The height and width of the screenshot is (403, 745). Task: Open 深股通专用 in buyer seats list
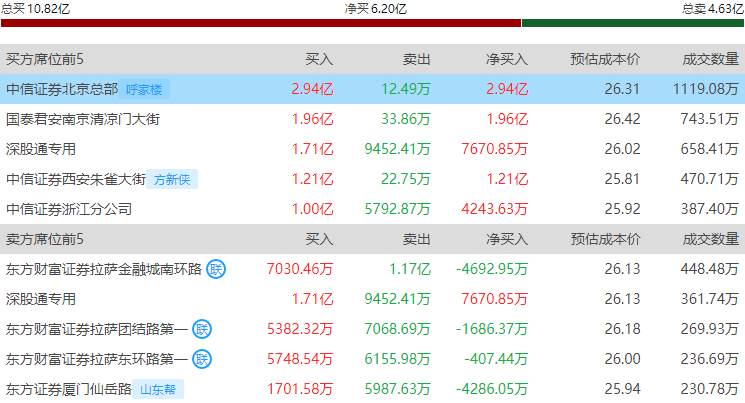pyautogui.click(x=41, y=149)
